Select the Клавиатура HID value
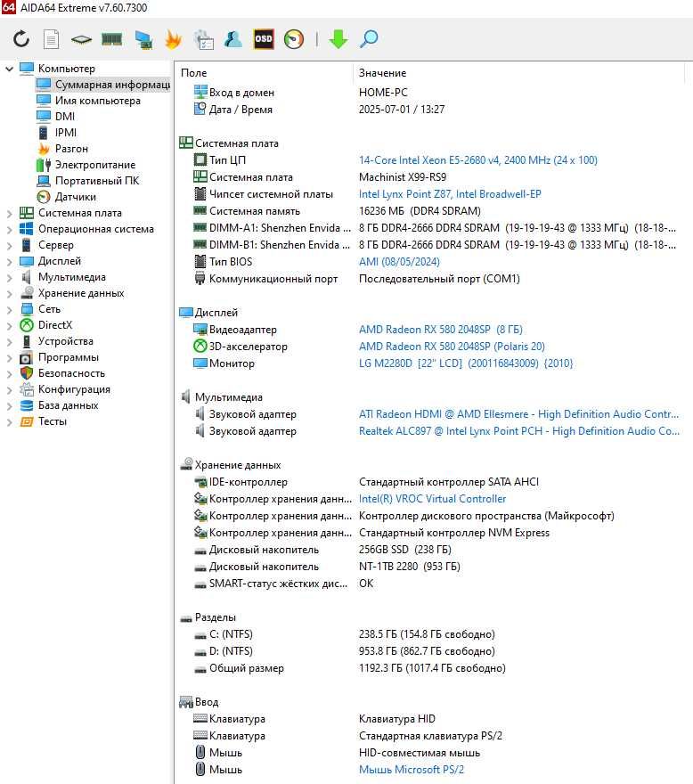This screenshot has height=784, width=693. (397, 718)
